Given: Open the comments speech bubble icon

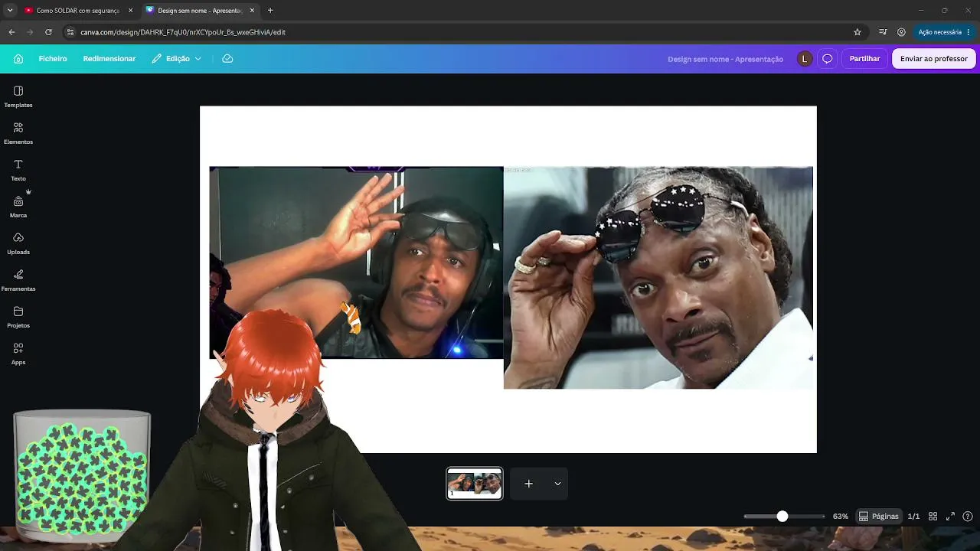Looking at the screenshot, I should (828, 59).
